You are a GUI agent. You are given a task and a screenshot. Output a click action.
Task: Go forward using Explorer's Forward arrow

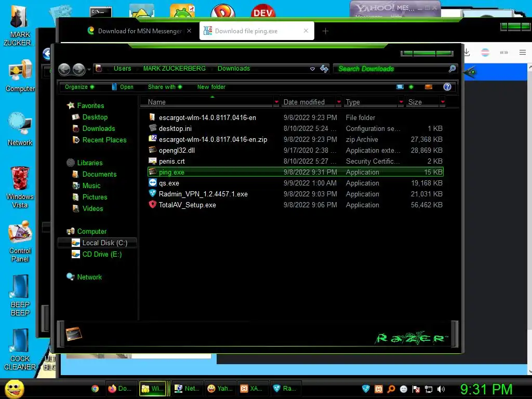79,69
